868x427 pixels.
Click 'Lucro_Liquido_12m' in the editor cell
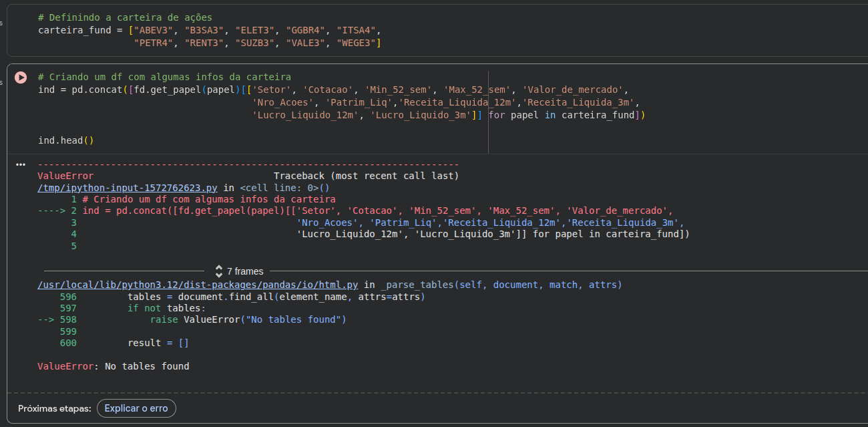coord(306,115)
